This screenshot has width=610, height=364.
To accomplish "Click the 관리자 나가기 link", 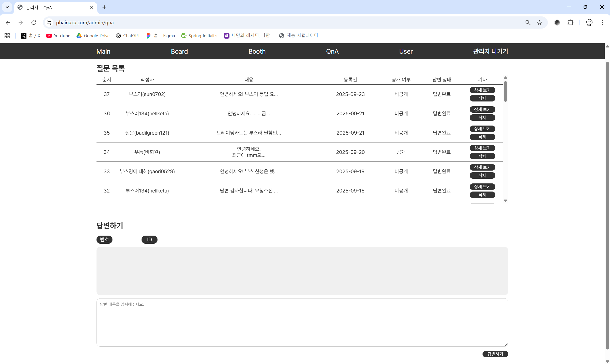I will tap(490, 51).
